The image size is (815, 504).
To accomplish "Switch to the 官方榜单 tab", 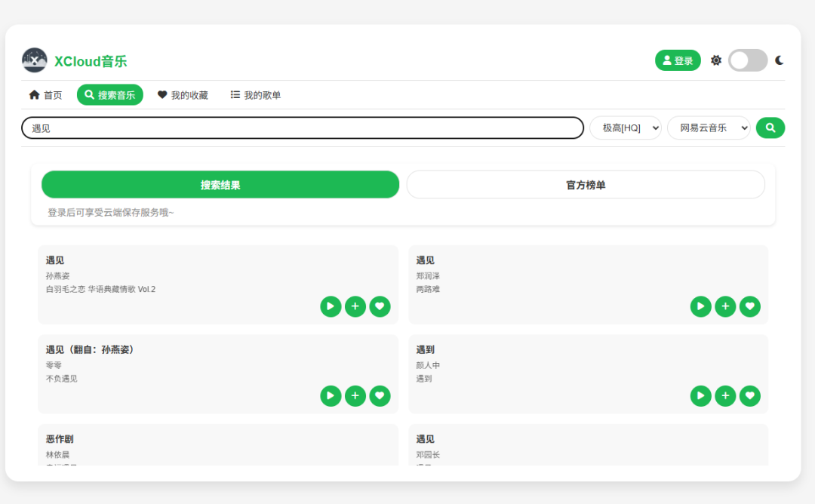I will [586, 184].
